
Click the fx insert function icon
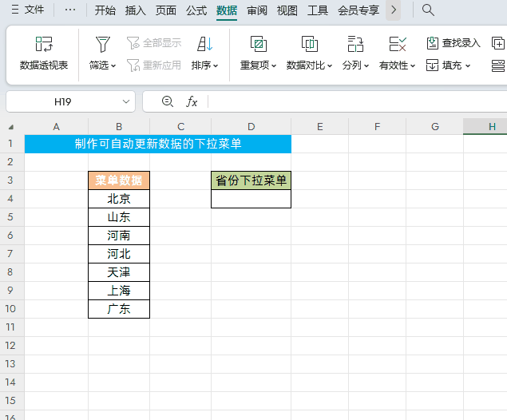coord(192,102)
